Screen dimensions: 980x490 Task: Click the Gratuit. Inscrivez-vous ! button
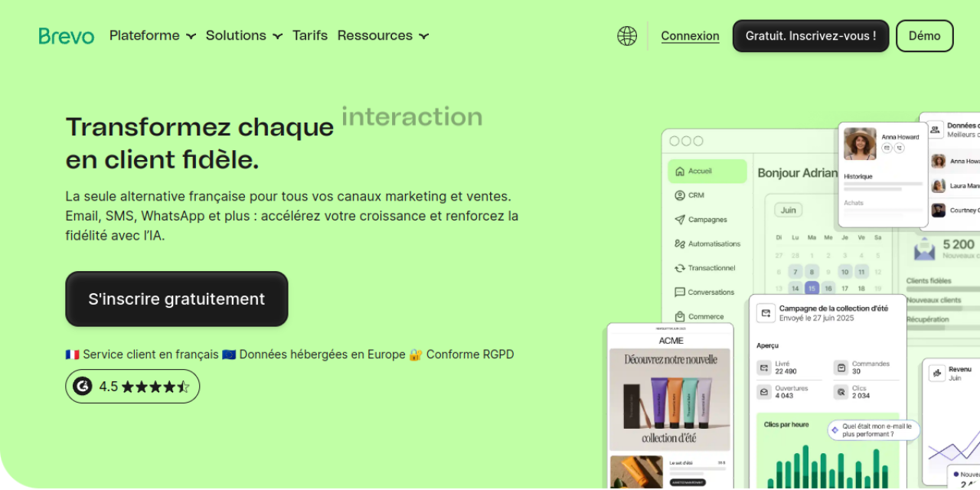(x=811, y=36)
